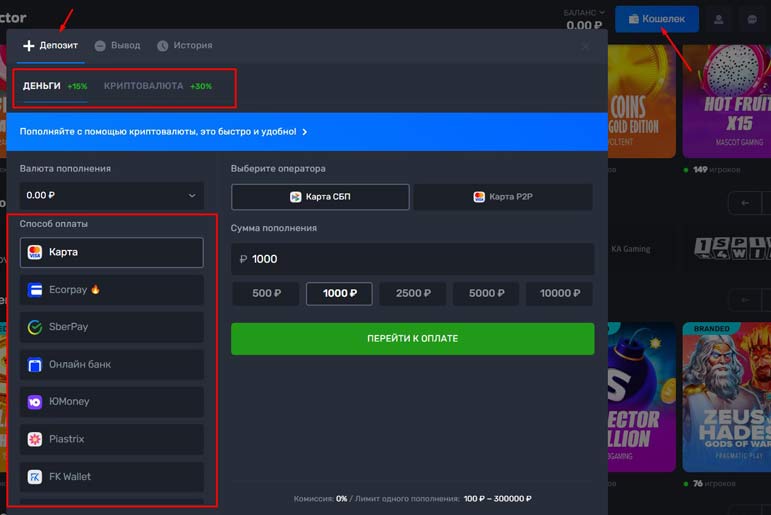The width and height of the screenshot is (771, 515).
Task: Click the user profile icon in header
Action: 718,19
